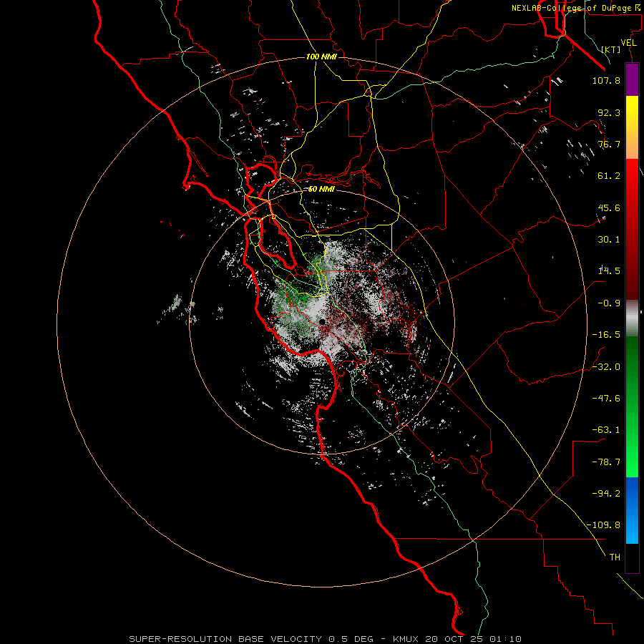Select the 76.7 velocity scale value
The image size is (644, 644).
609,144
